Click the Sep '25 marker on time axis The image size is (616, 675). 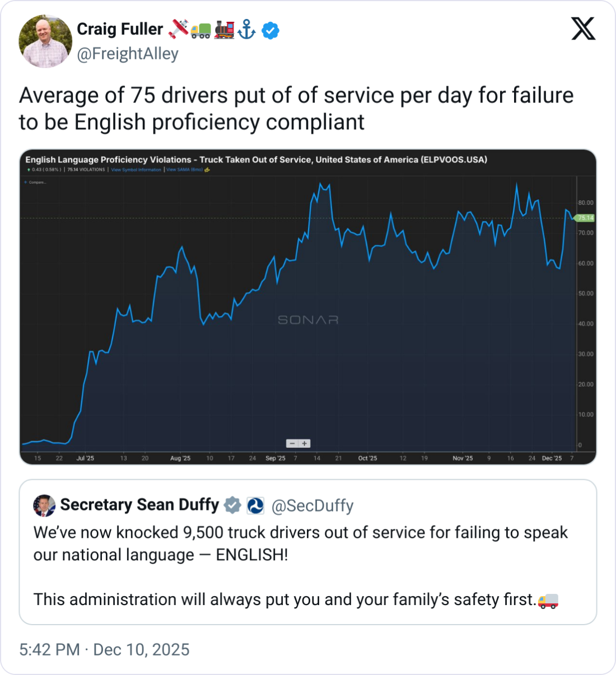click(x=275, y=458)
